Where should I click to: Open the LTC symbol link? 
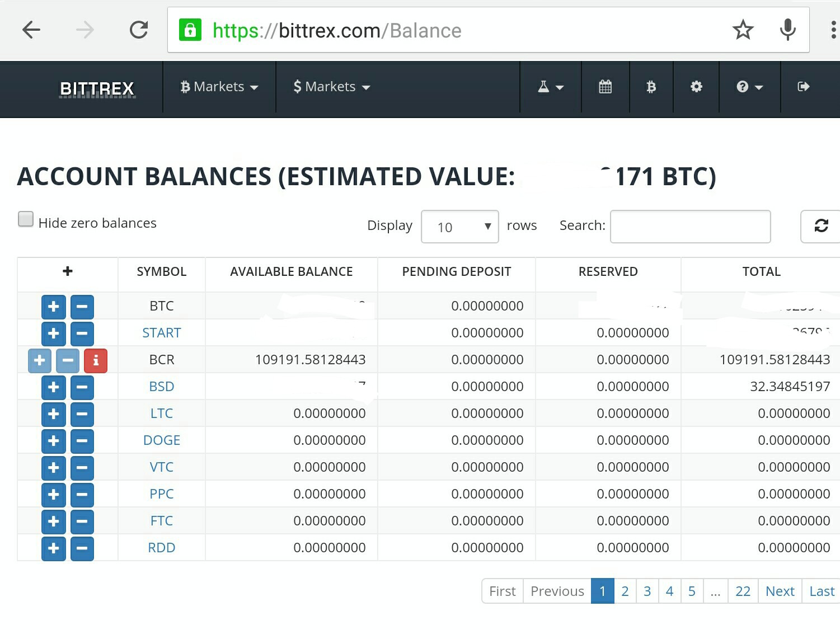[x=162, y=414]
